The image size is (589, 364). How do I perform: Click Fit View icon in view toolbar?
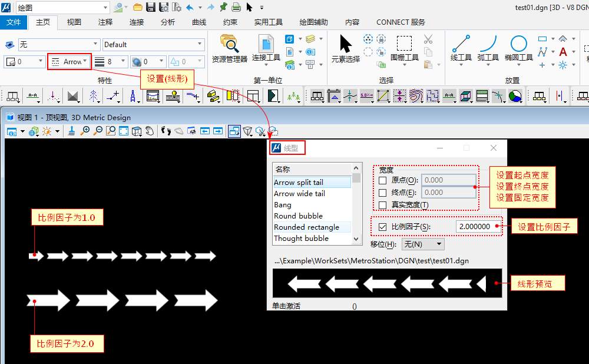click(124, 131)
